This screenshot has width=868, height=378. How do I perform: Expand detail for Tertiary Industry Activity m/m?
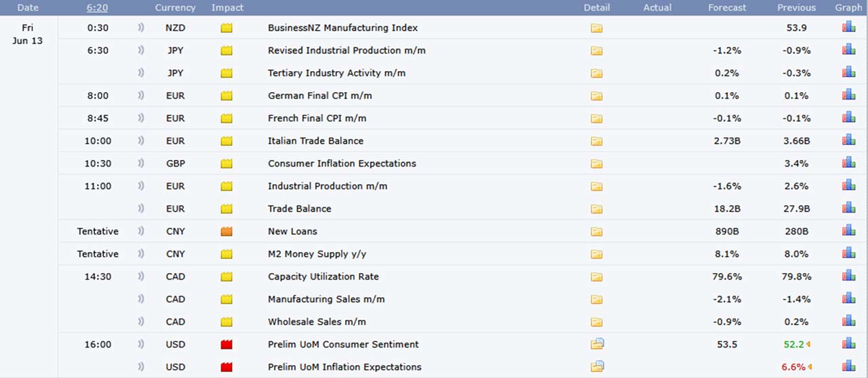tap(596, 73)
